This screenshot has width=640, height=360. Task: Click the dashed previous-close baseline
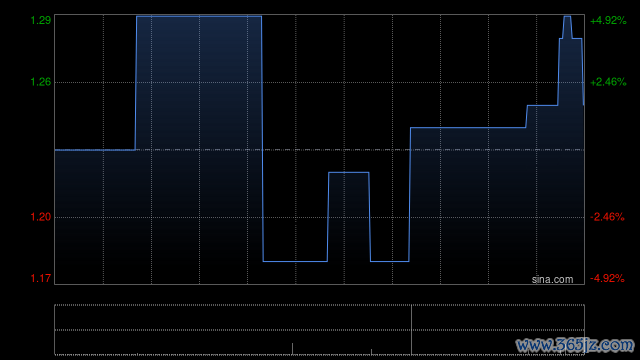[319, 150]
